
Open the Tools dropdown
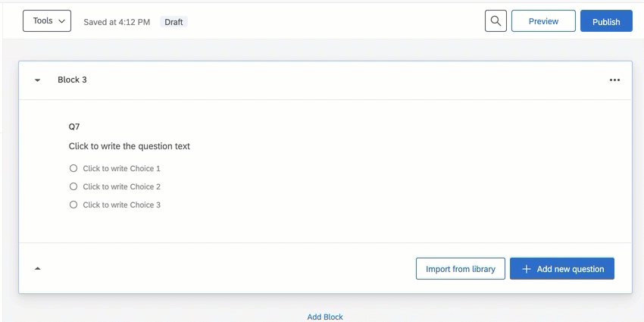click(47, 21)
